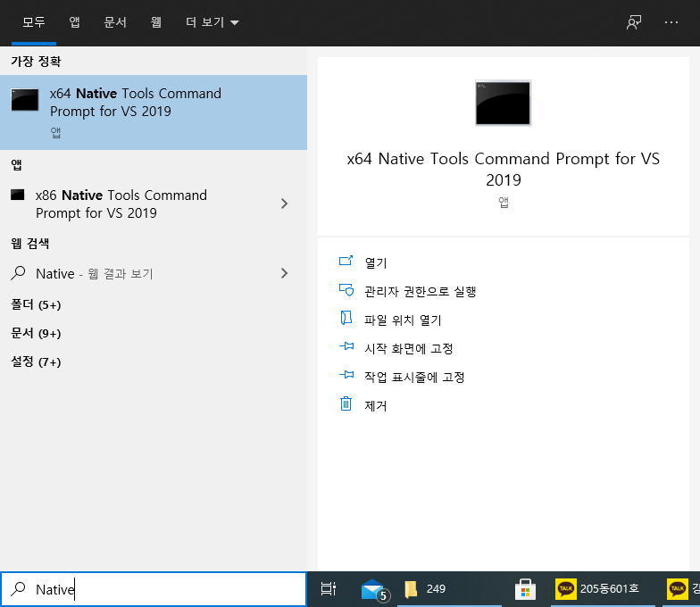This screenshot has width=700, height=607.
Task: Click the trash can icon beside 제거
Action: click(x=346, y=403)
